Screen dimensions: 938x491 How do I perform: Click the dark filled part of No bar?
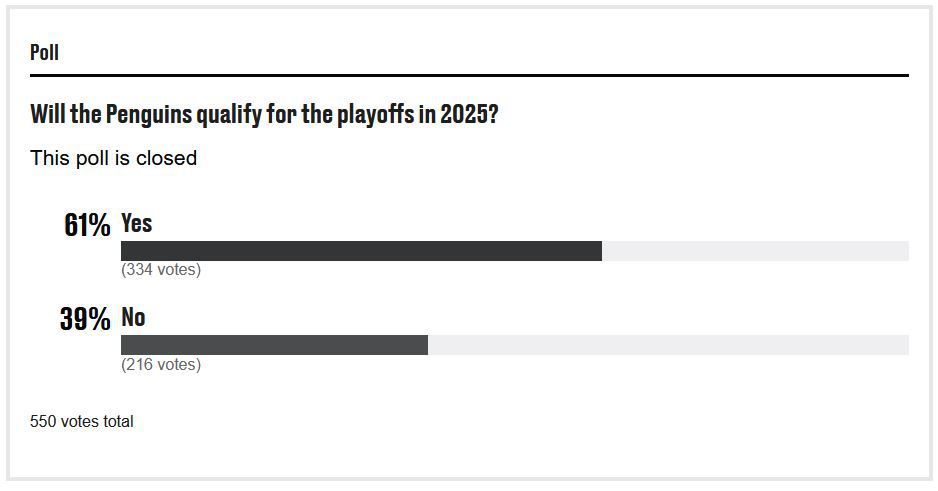pyautogui.click(x=274, y=345)
